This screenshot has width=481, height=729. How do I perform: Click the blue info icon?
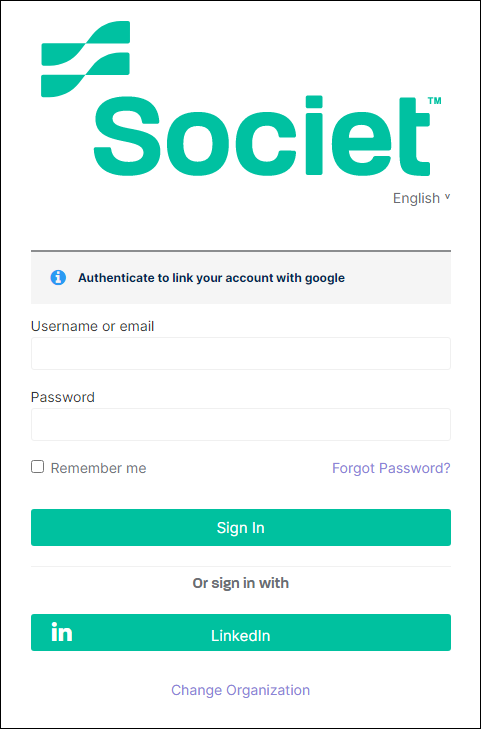pos(58,278)
